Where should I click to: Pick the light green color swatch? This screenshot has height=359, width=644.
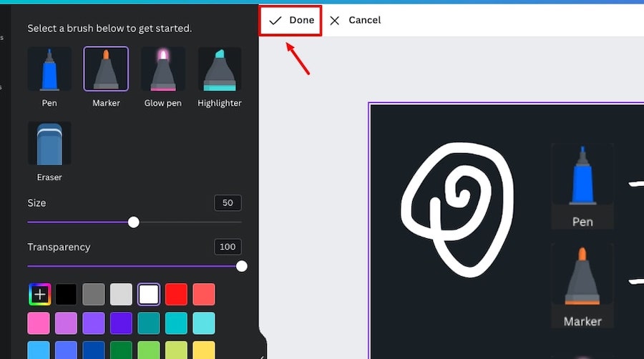149,350
